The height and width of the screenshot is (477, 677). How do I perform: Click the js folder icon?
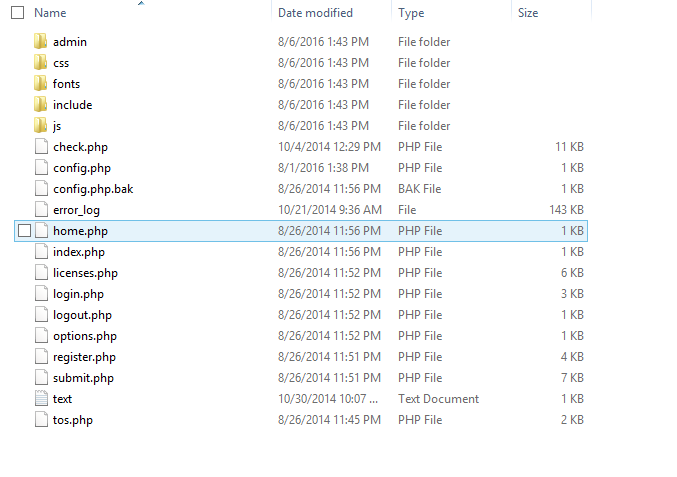coord(41,126)
